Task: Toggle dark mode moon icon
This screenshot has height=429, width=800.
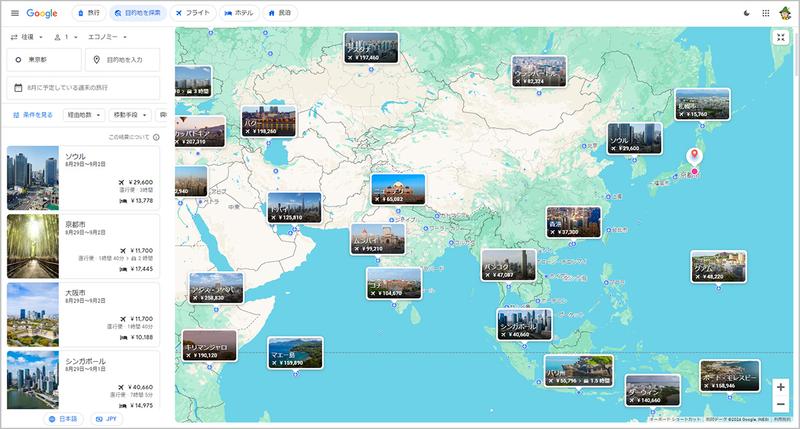Action: click(747, 13)
